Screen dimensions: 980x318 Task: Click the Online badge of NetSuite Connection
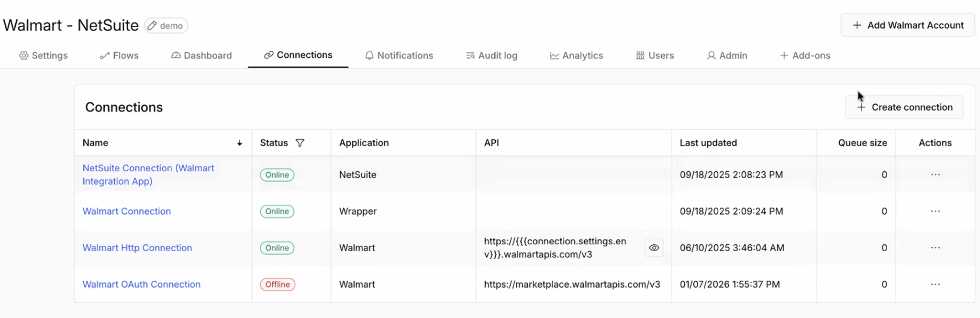tap(277, 175)
